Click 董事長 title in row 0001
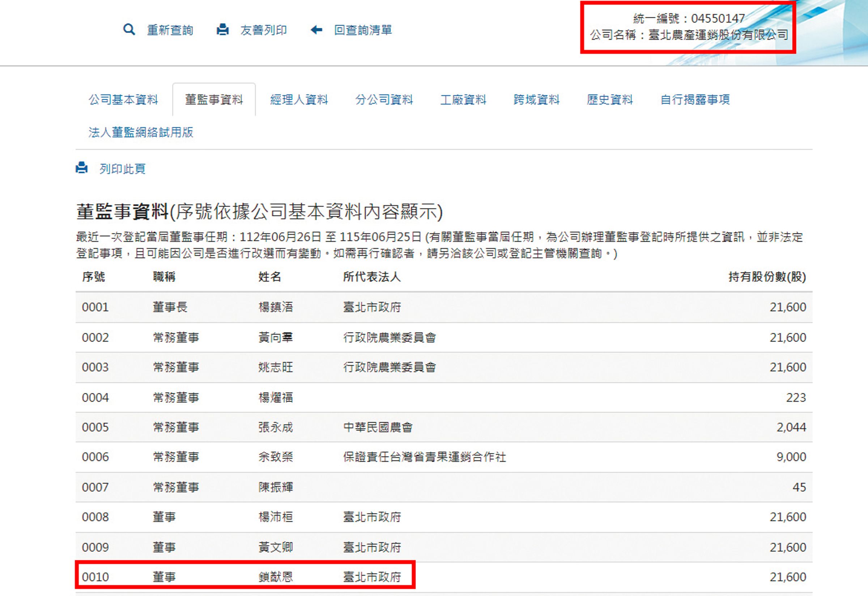868x596 pixels. tap(170, 307)
